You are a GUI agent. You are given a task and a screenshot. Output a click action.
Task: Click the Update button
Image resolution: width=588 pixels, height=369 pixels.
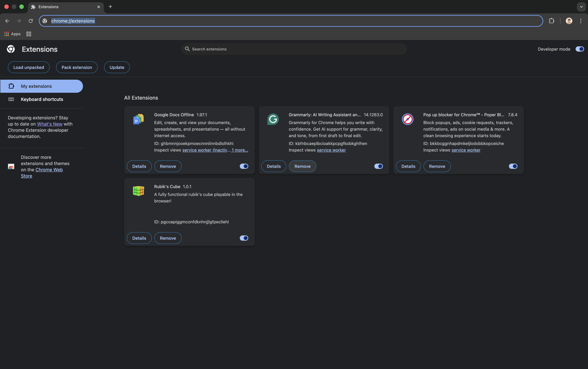coord(117,67)
